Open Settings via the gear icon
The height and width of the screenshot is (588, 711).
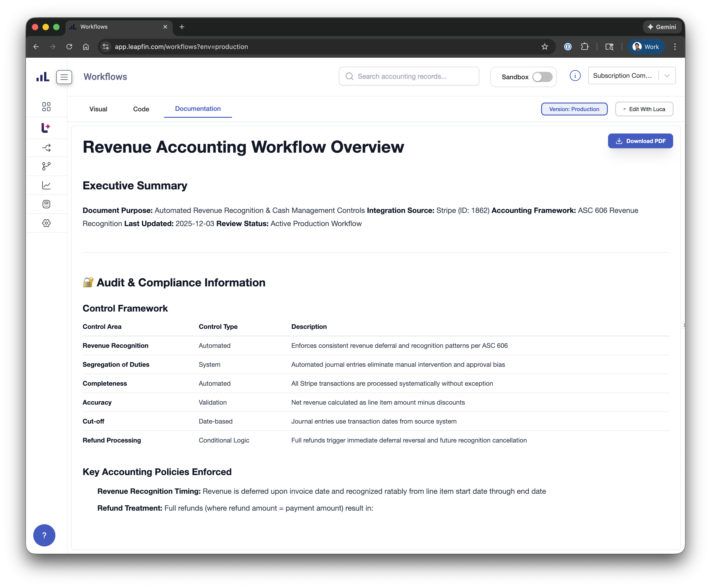click(x=46, y=223)
